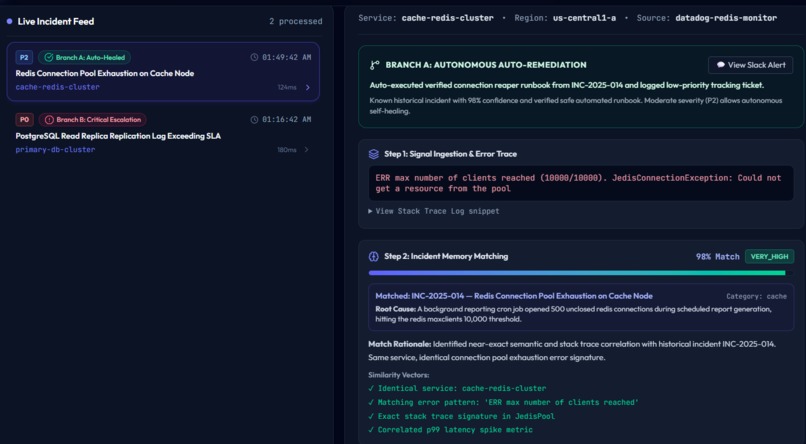This screenshot has width=806, height=444.
Task: Click the 01:16:42 AM timestamp
Action: tap(286, 120)
